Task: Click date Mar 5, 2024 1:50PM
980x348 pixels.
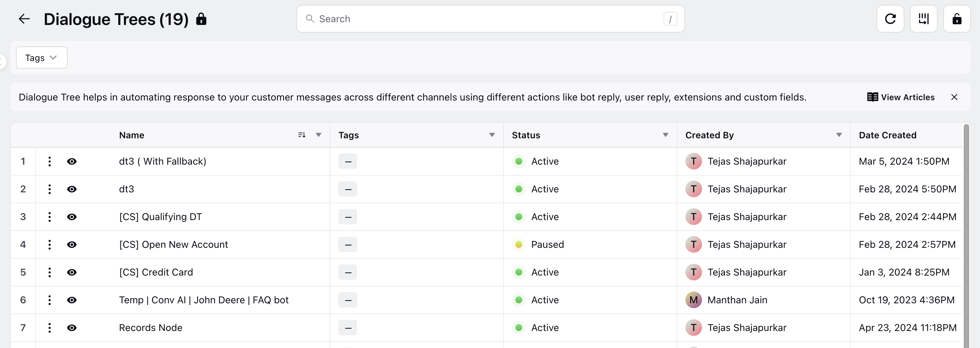Action: point(904,162)
